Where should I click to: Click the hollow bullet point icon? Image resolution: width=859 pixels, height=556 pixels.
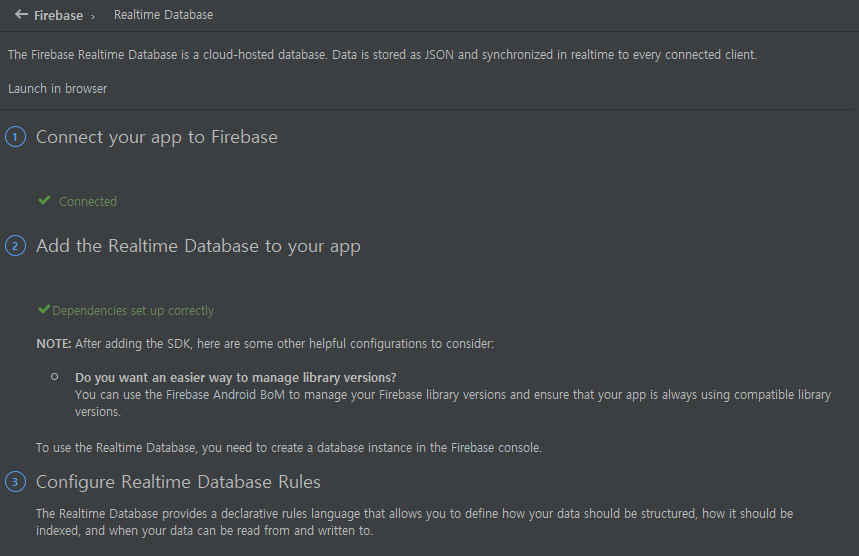tap(55, 377)
